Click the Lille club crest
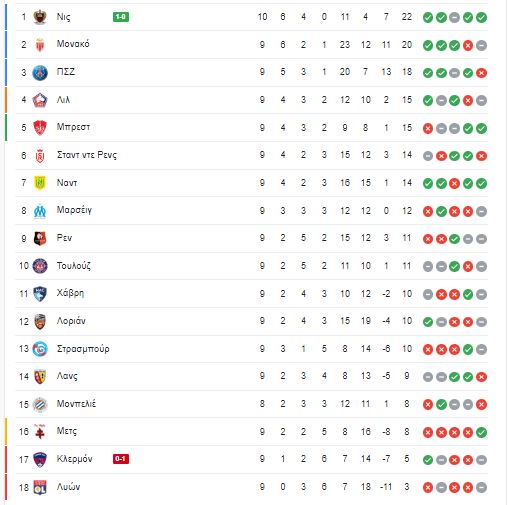 point(40,100)
